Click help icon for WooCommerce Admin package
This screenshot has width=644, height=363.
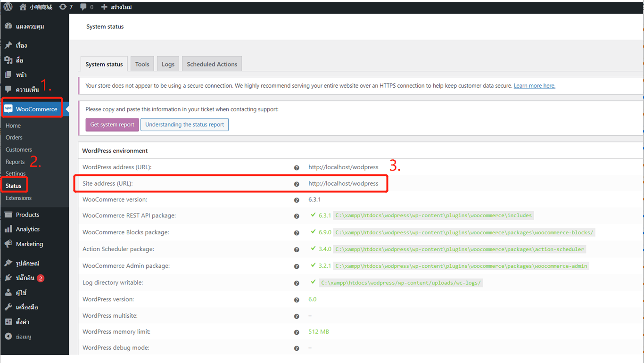coord(297,266)
